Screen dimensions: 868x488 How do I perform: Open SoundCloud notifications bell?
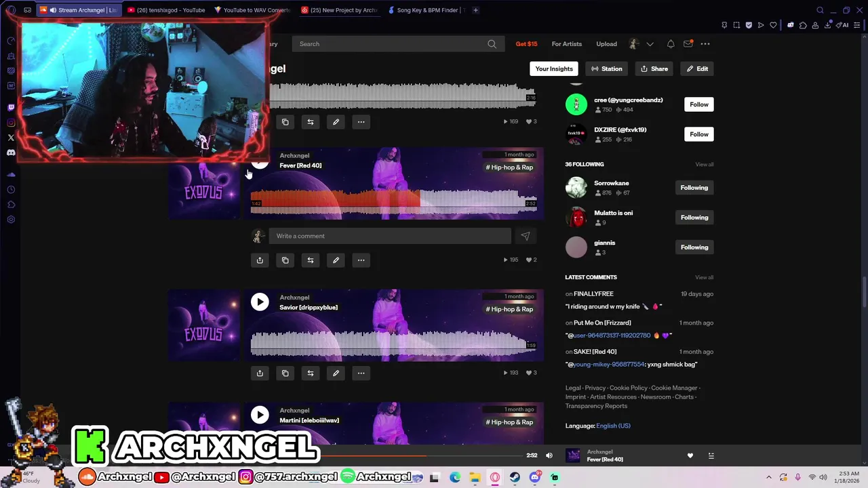coord(671,44)
